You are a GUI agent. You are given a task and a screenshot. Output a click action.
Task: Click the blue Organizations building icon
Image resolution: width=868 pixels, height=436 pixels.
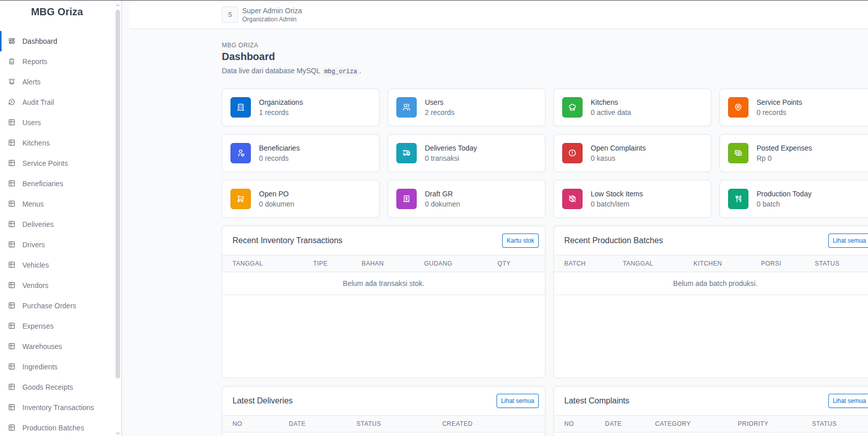(x=241, y=107)
